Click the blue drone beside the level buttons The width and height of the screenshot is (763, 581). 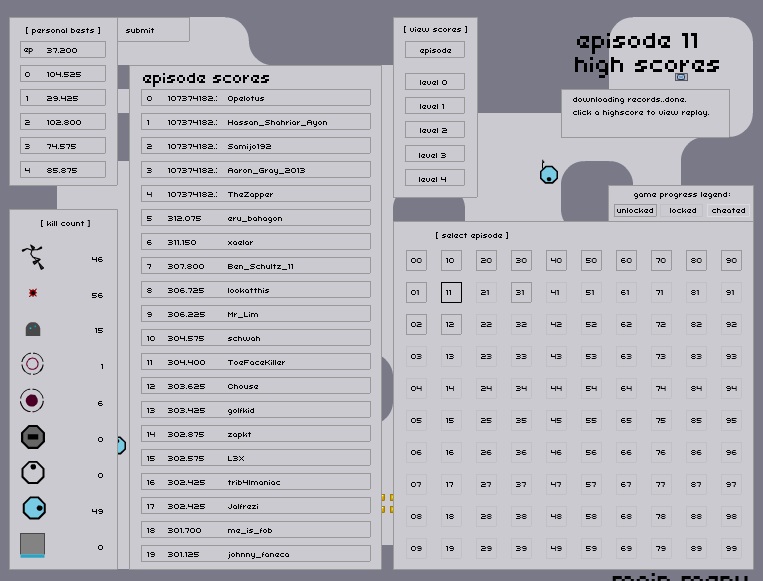click(x=548, y=175)
